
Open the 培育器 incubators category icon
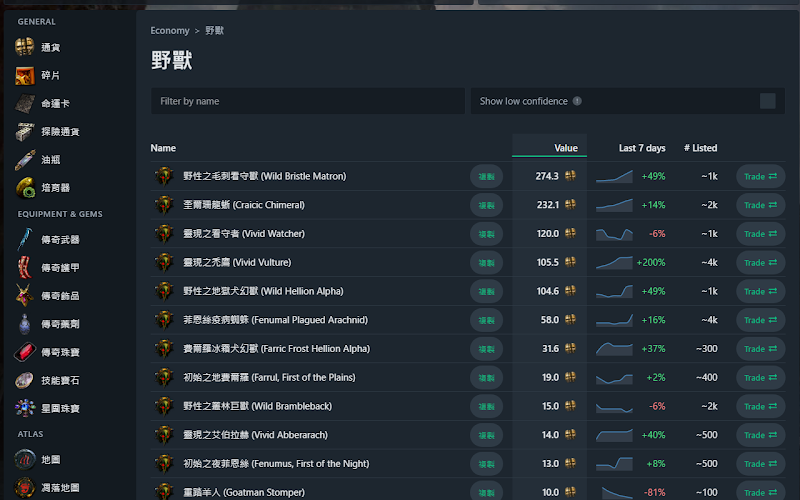[x=24, y=188]
